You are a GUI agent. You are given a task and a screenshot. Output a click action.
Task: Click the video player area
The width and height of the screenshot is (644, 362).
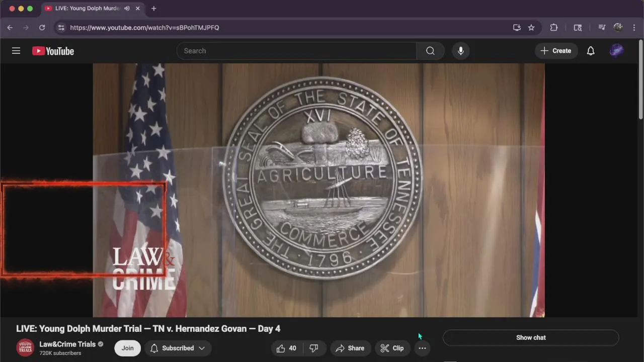tap(318, 190)
